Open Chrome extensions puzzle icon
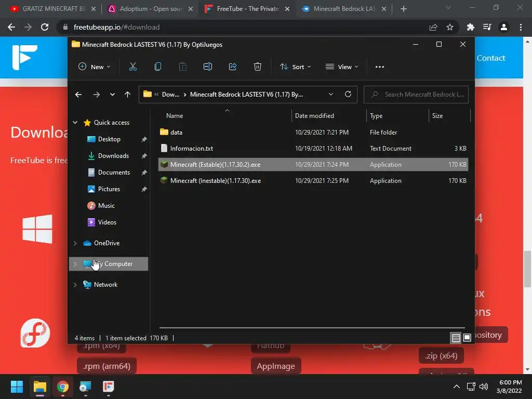This screenshot has width=532, height=399. pyautogui.click(x=470, y=27)
